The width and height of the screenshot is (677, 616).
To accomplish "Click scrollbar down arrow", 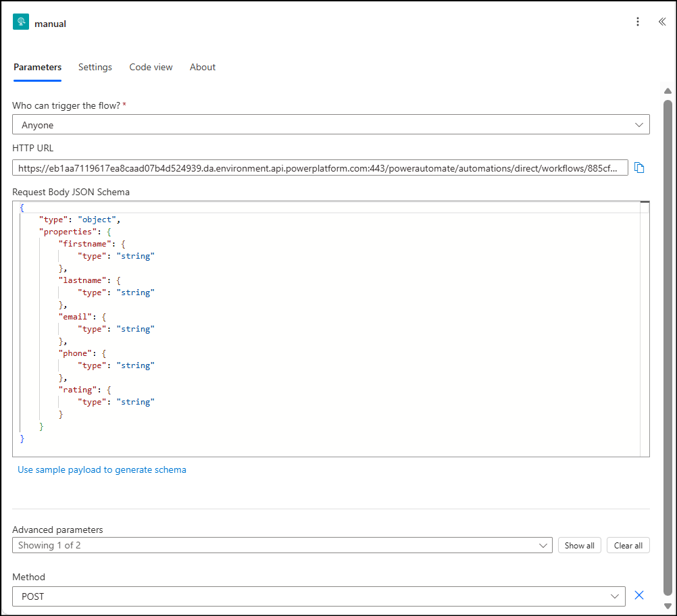I will (x=668, y=606).
